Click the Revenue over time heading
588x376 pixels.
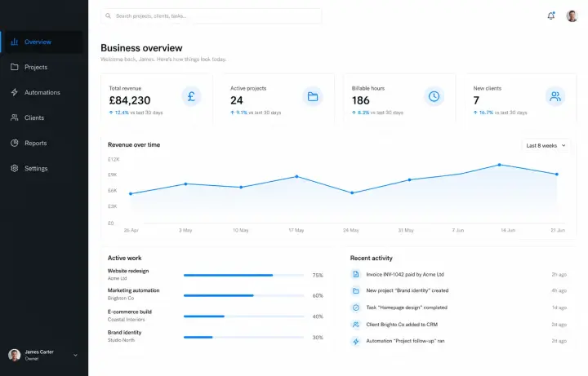(134, 144)
